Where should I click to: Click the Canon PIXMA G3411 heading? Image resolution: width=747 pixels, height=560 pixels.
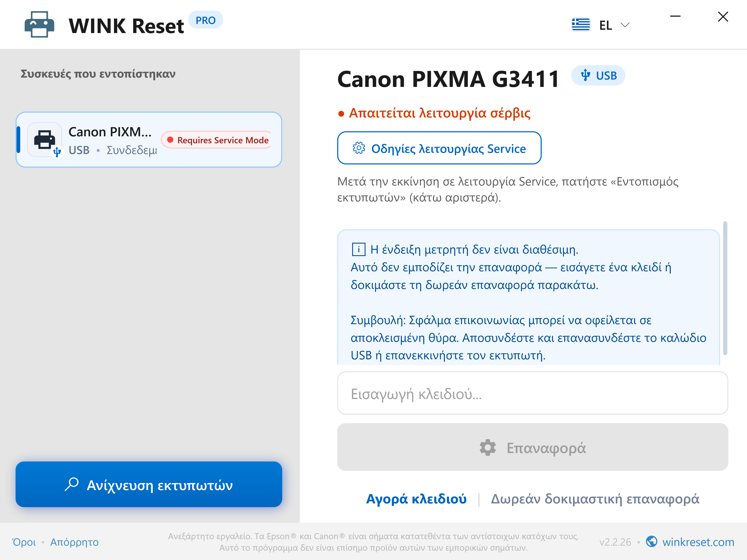coord(448,79)
